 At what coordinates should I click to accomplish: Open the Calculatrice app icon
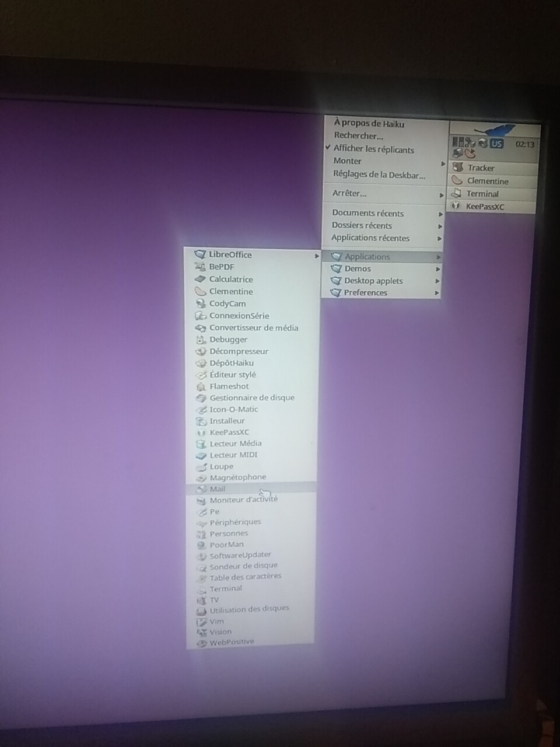201,279
